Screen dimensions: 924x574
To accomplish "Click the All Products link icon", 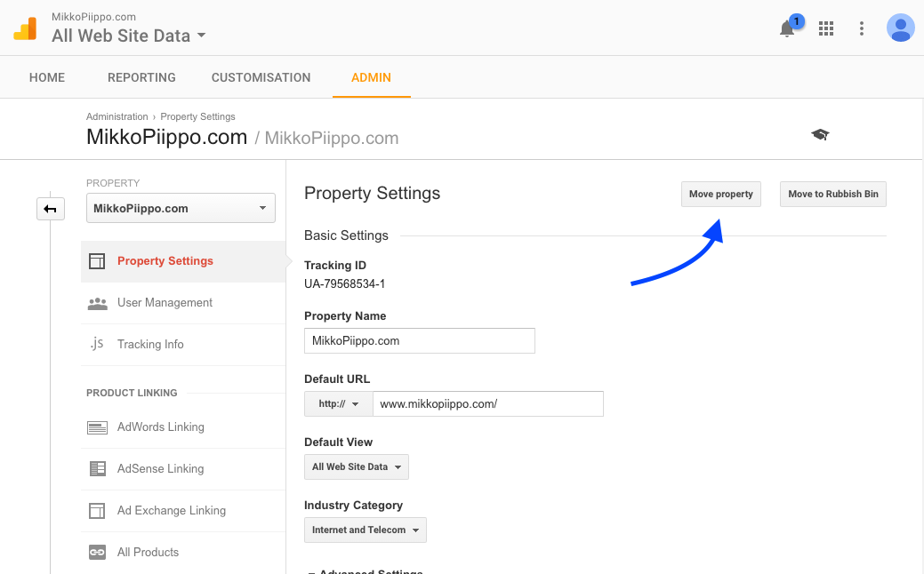I will point(97,552).
